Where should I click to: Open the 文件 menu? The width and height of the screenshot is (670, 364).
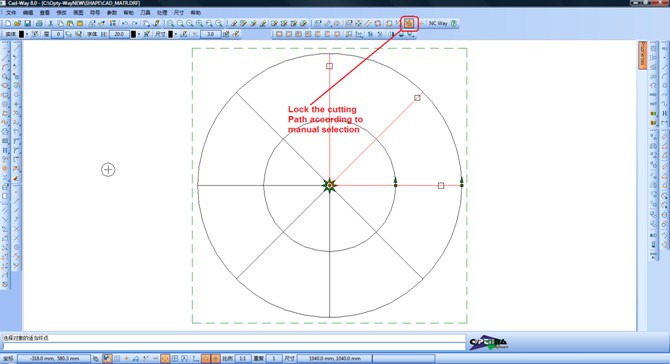[x=11, y=13]
